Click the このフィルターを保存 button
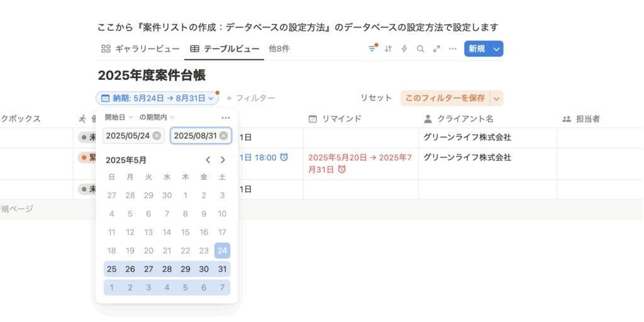Viewport: 644px width, 322px height. tap(445, 98)
